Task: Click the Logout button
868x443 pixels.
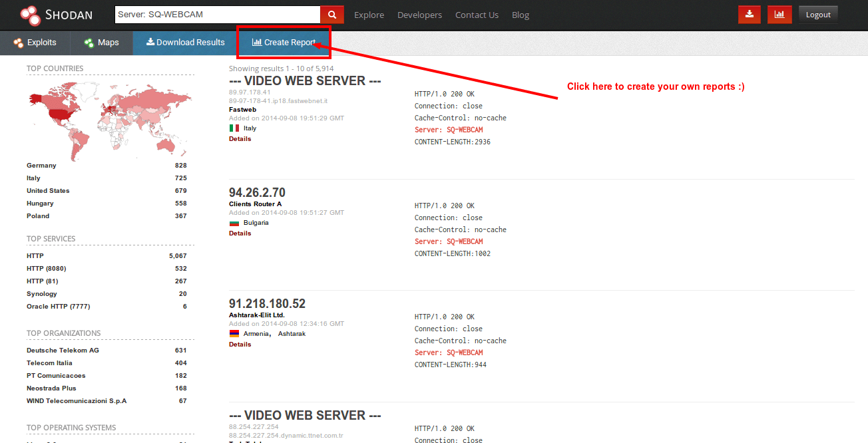Action: (x=818, y=13)
